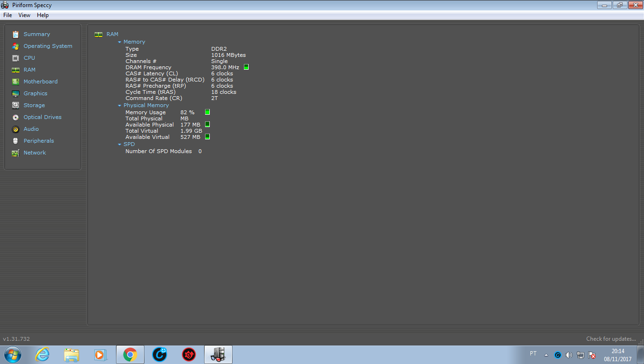Image resolution: width=644 pixels, height=364 pixels.
Task: Click the green indicator beside Memory Usage
Action: coord(207,112)
